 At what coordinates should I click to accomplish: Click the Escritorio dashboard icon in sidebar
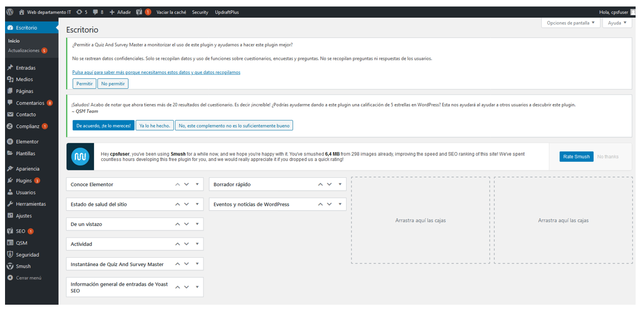click(11, 28)
